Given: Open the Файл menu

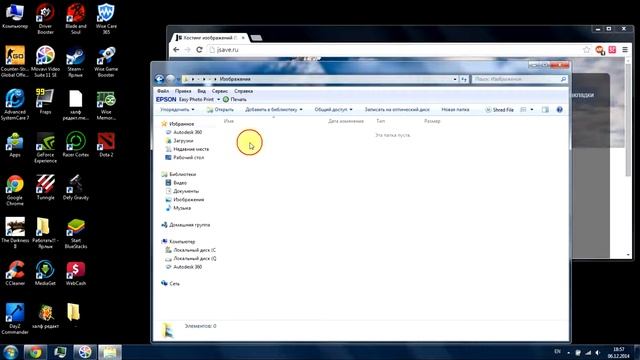Looking at the screenshot, I should (163, 91).
